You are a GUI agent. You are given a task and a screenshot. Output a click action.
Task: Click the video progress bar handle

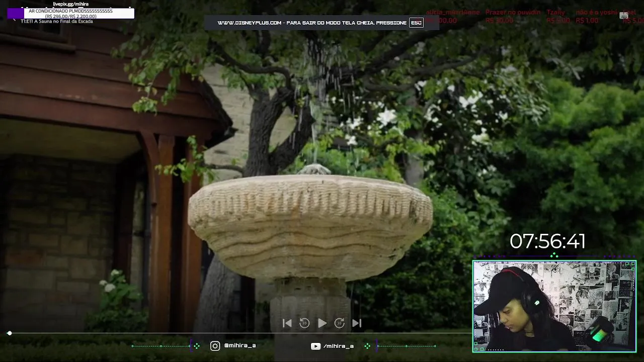point(10,333)
